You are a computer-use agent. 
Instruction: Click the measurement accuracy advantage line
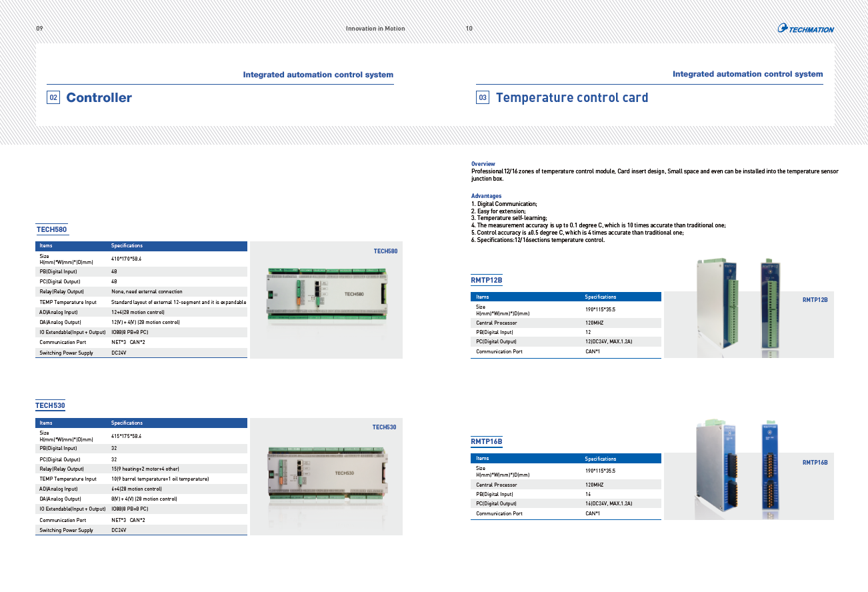click(599, 225)
